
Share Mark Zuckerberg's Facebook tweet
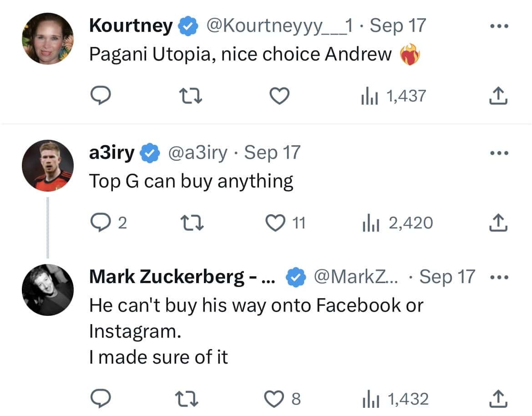tap(498, 397)
